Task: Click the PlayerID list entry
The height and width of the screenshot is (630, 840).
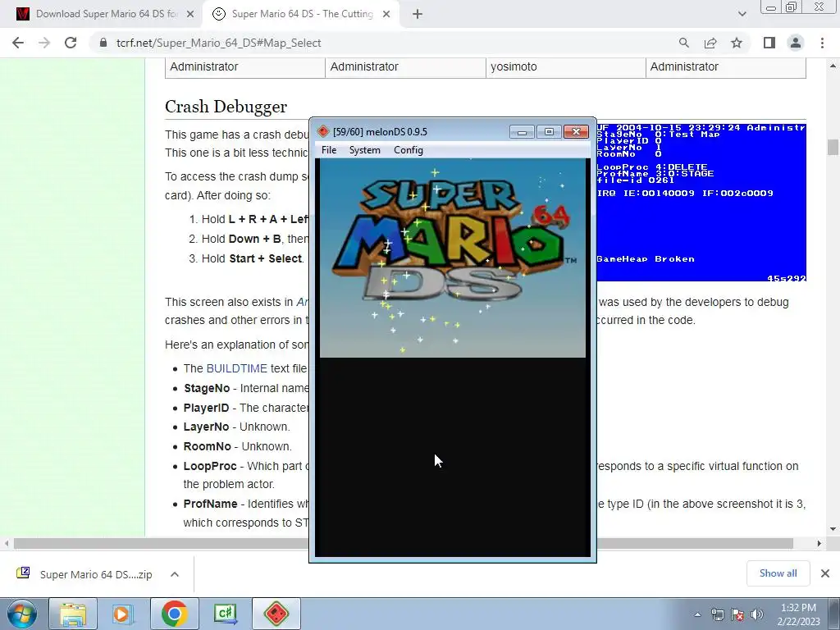Action: [x=246, y=408]
